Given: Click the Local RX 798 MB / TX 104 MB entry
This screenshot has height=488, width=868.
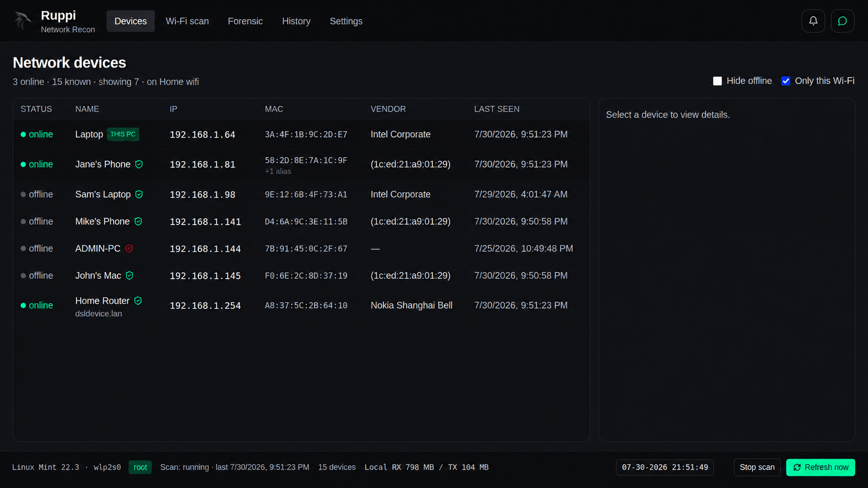Looking at the screenshot, I should [426, 467].
